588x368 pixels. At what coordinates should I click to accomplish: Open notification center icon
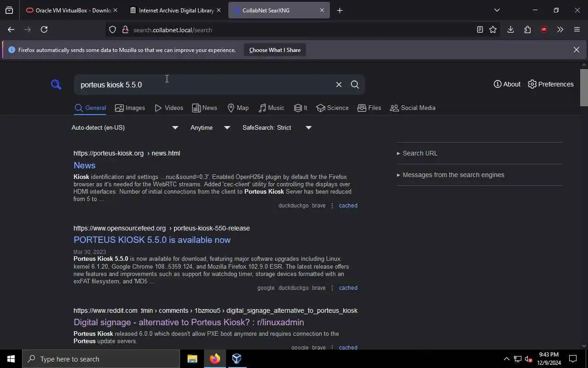(x=573, y=359)
